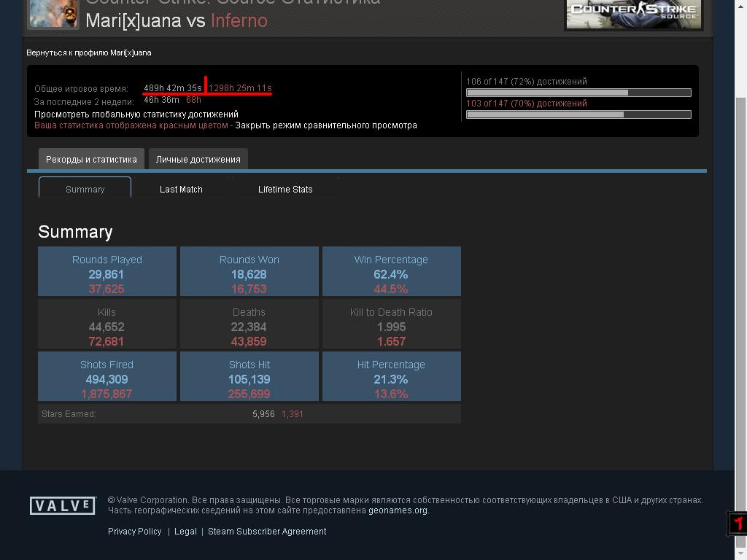
Task: Click the 103 of 147 achievements progress bar
Action: (x=578, y=114)
